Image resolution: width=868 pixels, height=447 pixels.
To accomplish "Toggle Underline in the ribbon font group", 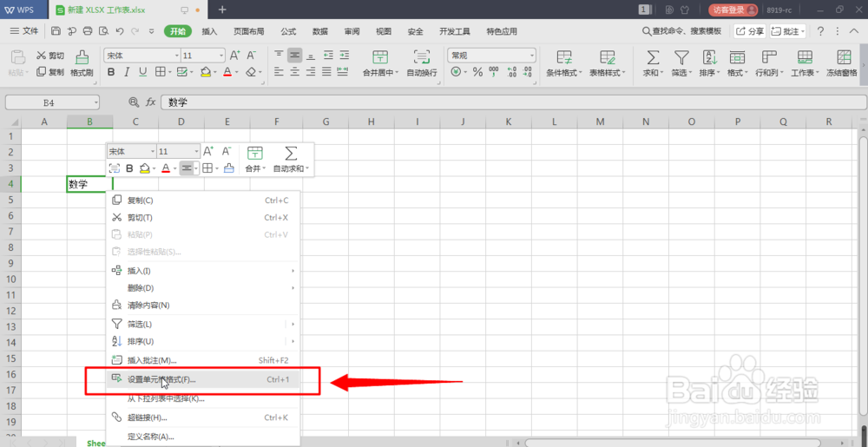I will pyautogui.click(x=143, y=72).
